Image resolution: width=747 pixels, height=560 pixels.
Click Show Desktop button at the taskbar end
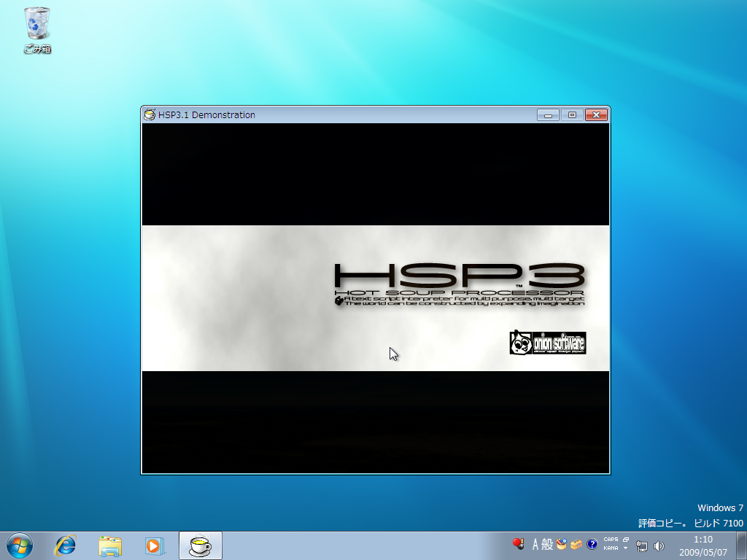tap(742, 545)
